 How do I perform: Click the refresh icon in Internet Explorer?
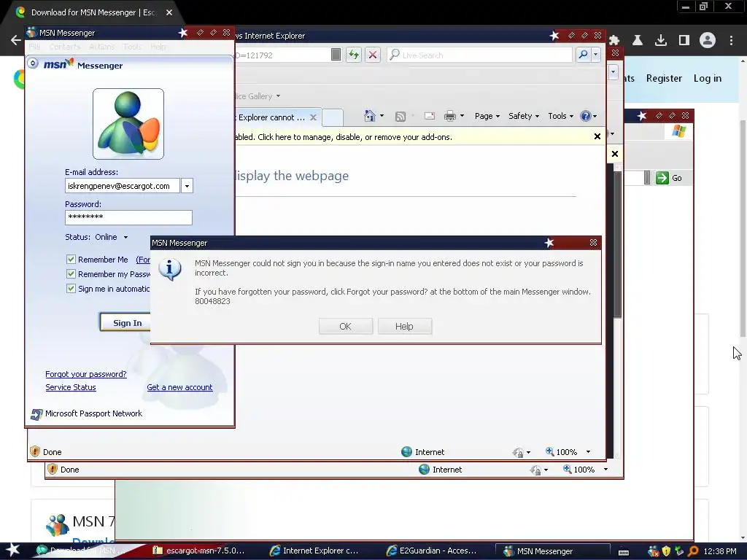point(354,55)
